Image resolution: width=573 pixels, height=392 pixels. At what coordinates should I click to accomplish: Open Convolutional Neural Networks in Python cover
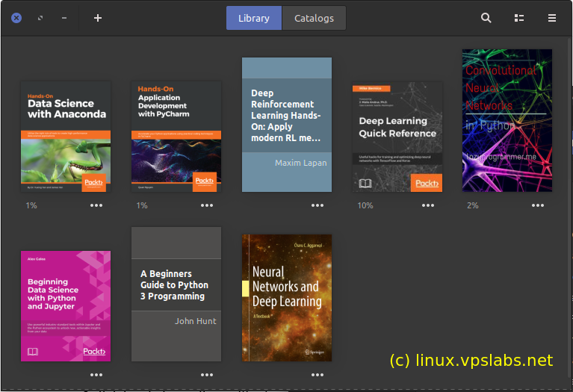point(507,120)
